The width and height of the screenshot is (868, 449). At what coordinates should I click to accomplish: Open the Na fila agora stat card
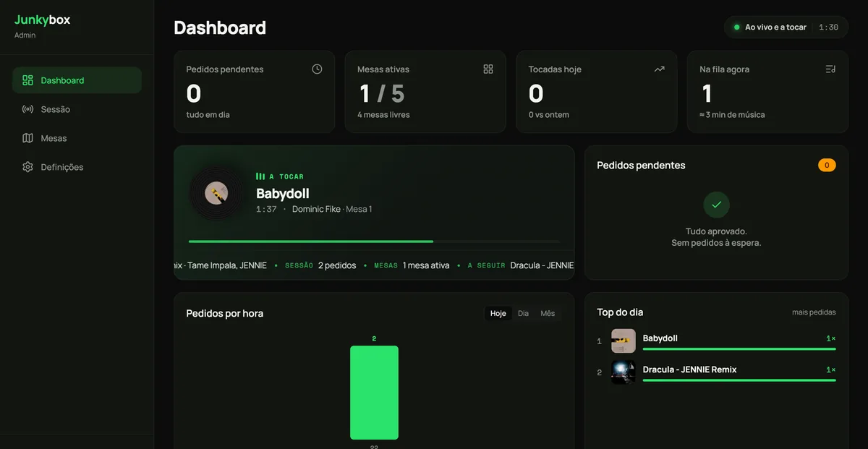[767, 92]
